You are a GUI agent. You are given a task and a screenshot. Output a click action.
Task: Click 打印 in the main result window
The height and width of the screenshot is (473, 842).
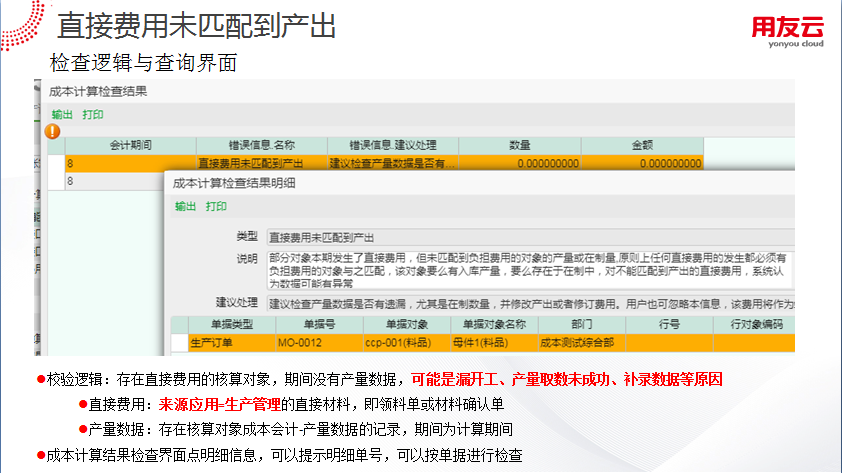point(93,114)
